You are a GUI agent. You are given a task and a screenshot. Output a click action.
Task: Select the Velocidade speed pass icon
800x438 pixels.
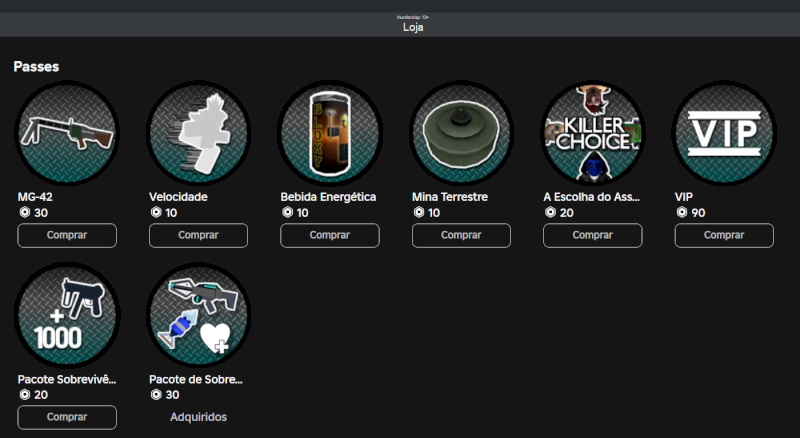(198, 132)
